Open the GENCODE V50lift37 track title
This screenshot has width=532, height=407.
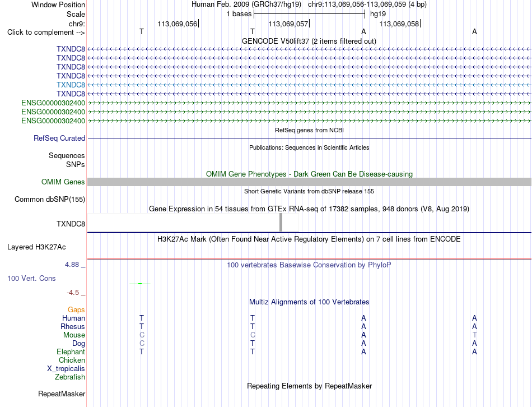pyautogui.click(x=309, y=41)
